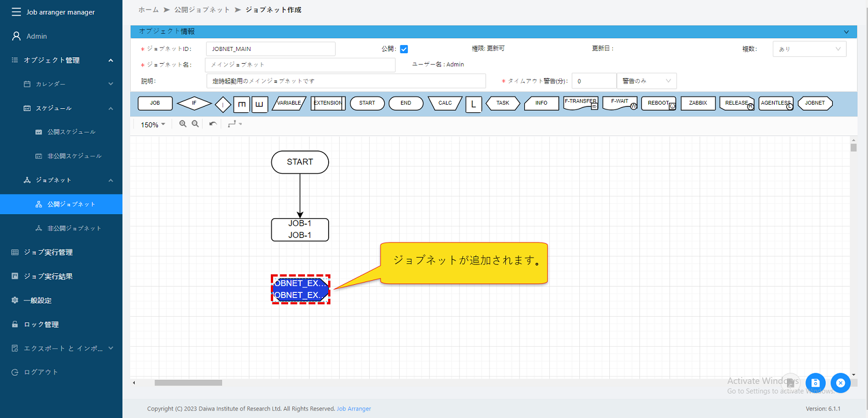Viewport: 868px width, 418px height.
Task: Open ジョブ実行管理 menu item
Action: tap(48, 252)
